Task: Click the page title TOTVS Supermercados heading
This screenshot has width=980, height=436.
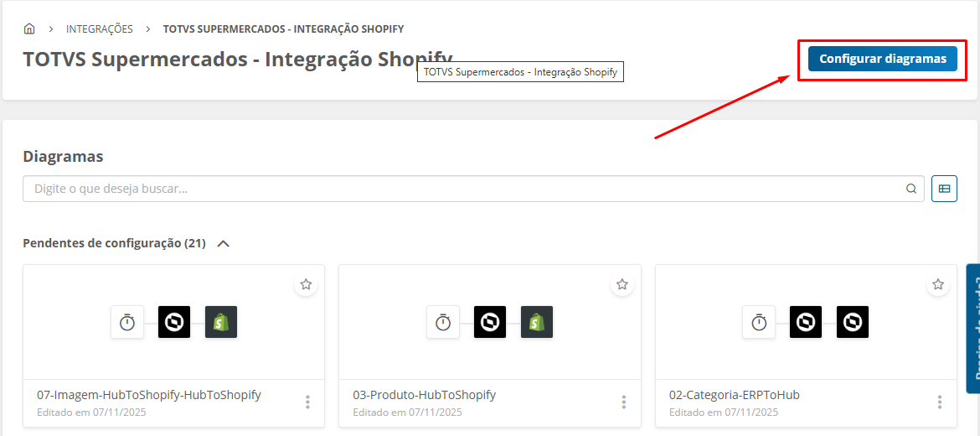Action: pos(238,59)
